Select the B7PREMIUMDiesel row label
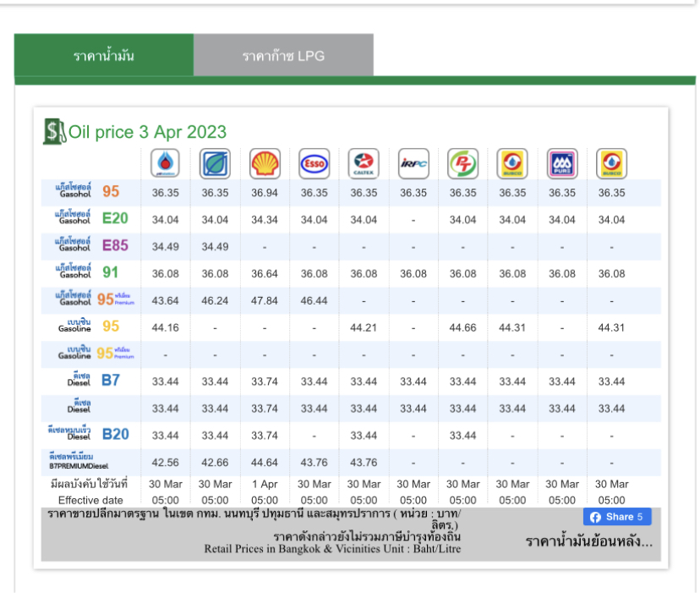Viewport: 700px width, 593px height. [79, 462]
